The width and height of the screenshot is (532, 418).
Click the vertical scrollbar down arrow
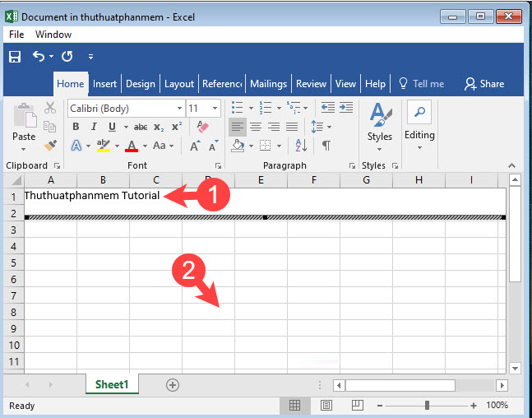point(516,368)
